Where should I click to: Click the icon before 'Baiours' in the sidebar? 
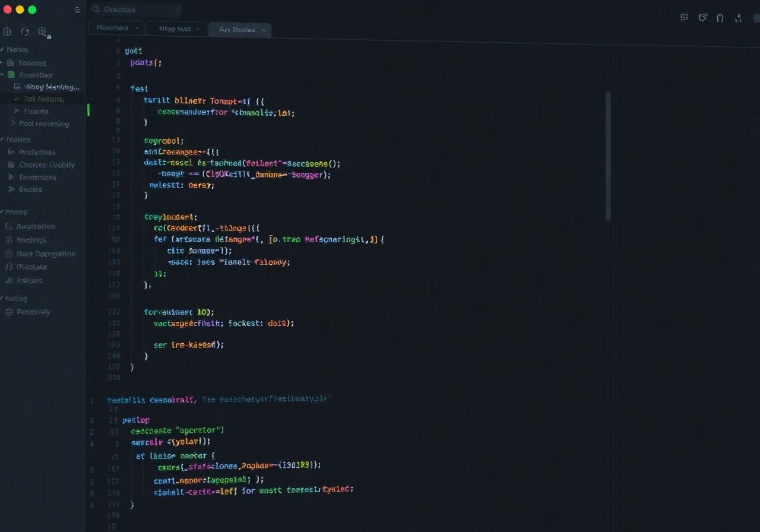[9, 280]
